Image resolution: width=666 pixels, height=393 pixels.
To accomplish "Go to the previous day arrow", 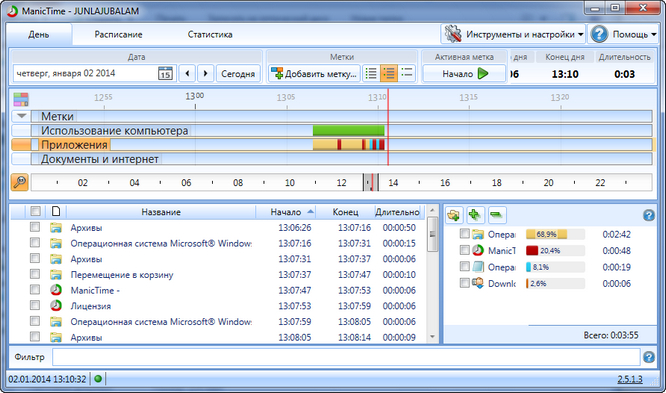I will 187,74.
